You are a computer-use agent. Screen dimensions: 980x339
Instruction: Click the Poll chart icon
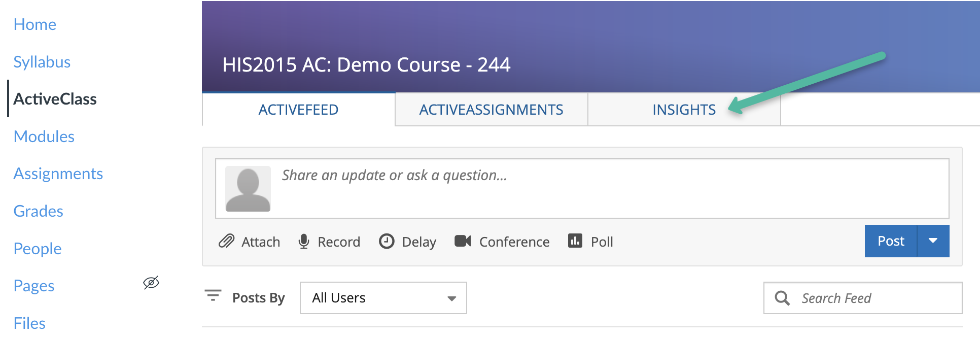(x=575, y=241)
